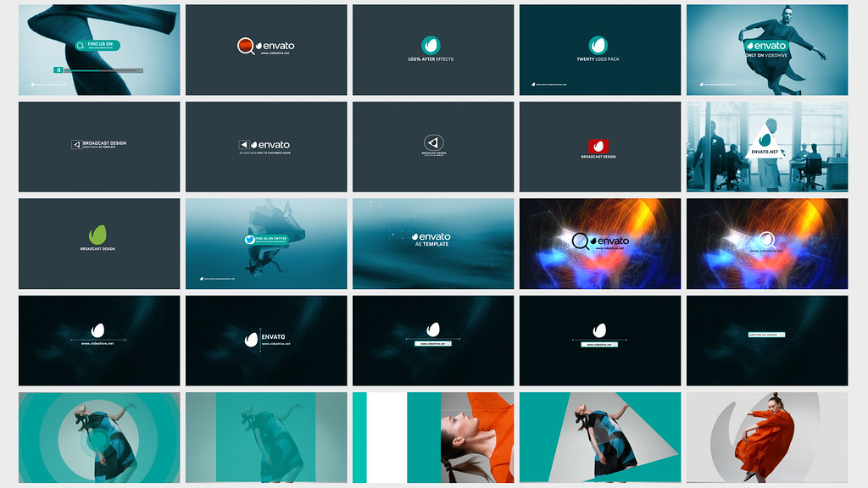The height and width of the screenshot is (488, 868).
Task: Open the thumbnail of the woman's face in orange
Action: tap(433, 438)
